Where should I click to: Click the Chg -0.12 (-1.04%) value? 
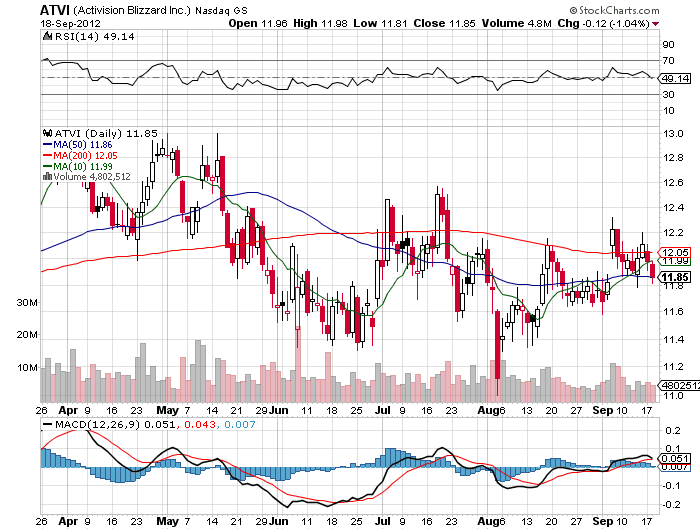pyautogui.click(x=603, y=24)
